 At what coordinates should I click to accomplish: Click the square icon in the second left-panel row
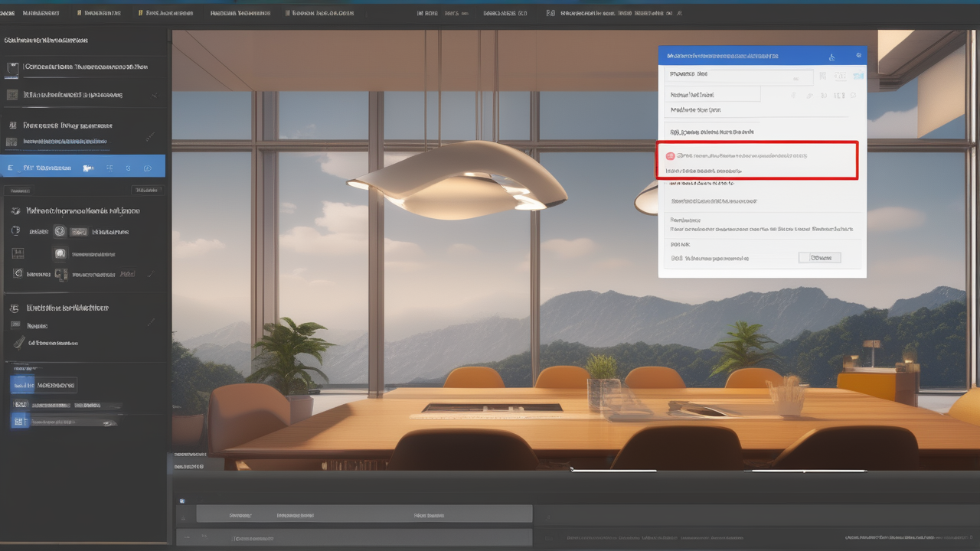pyautogui.click(x=11, y=95)
